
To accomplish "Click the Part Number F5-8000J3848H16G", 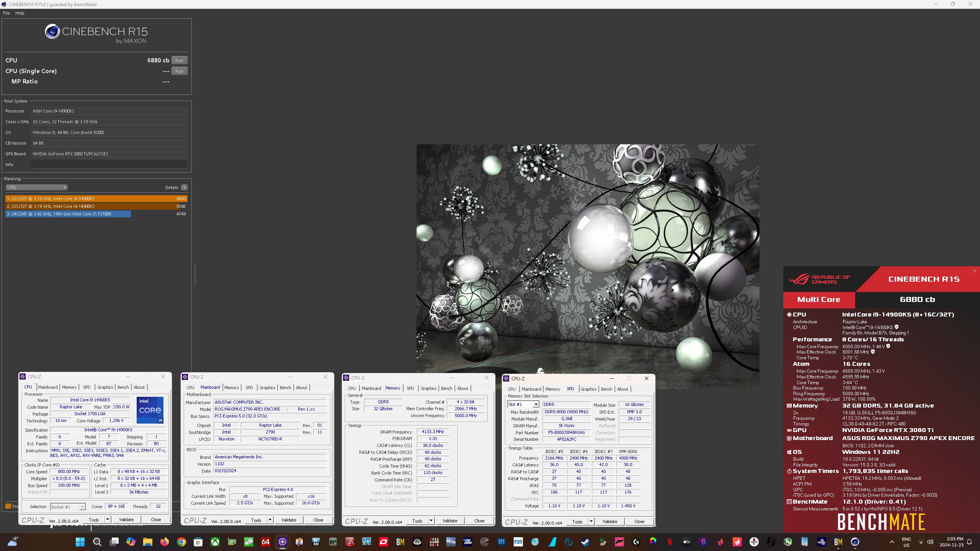I will [567, 432].
